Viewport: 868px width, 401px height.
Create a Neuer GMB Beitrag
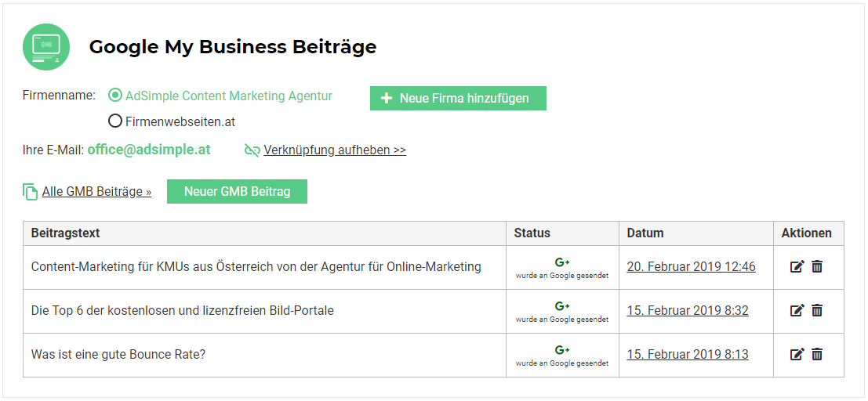[x=237, y=192]
